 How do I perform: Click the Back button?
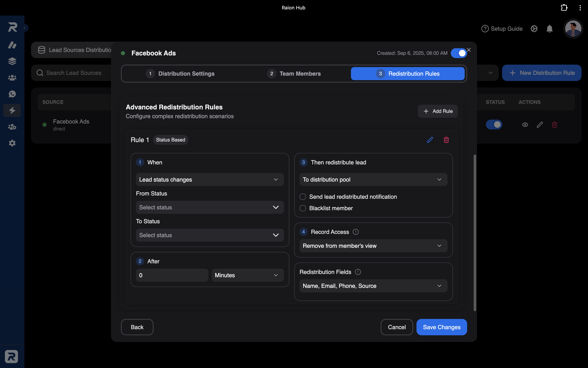point(137,327)
